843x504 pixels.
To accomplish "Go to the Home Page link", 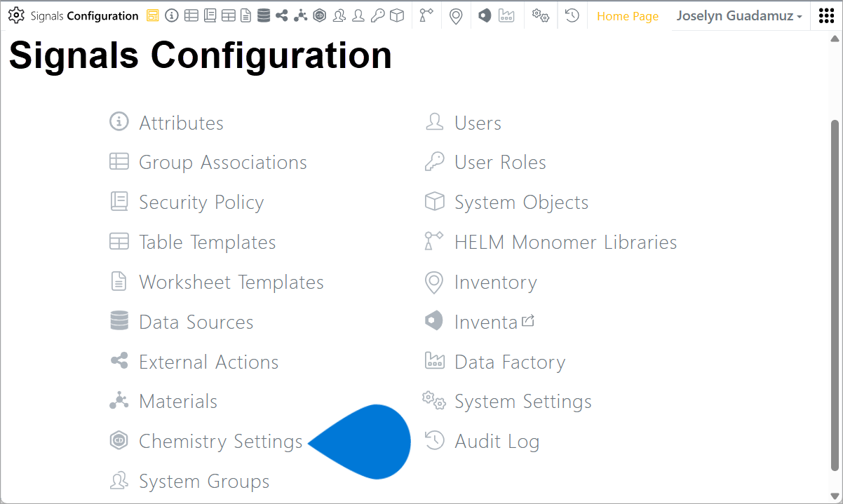I will click(628, 16).
